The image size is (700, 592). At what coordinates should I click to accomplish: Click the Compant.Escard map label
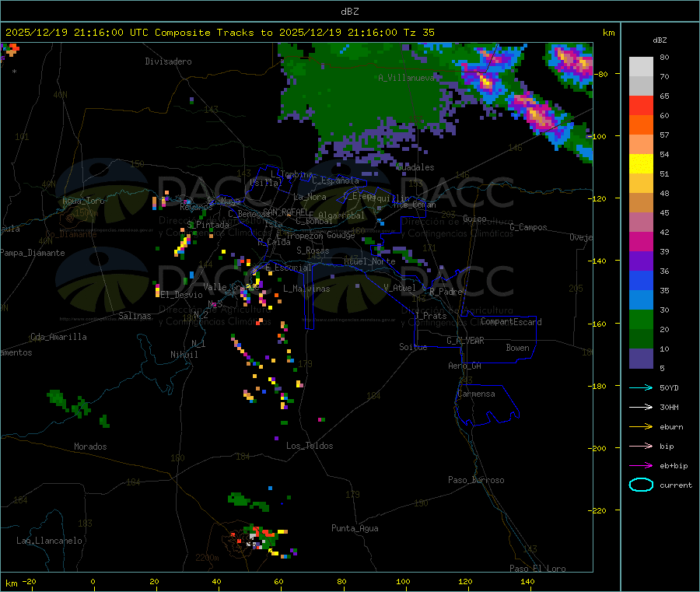click(x=511, y=321)
